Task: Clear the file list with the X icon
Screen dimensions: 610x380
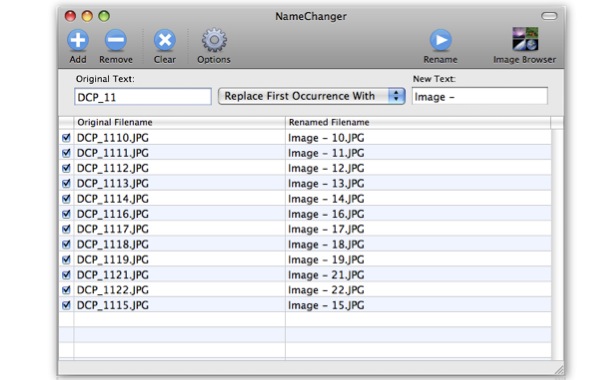Action: (x=165, y=40)
